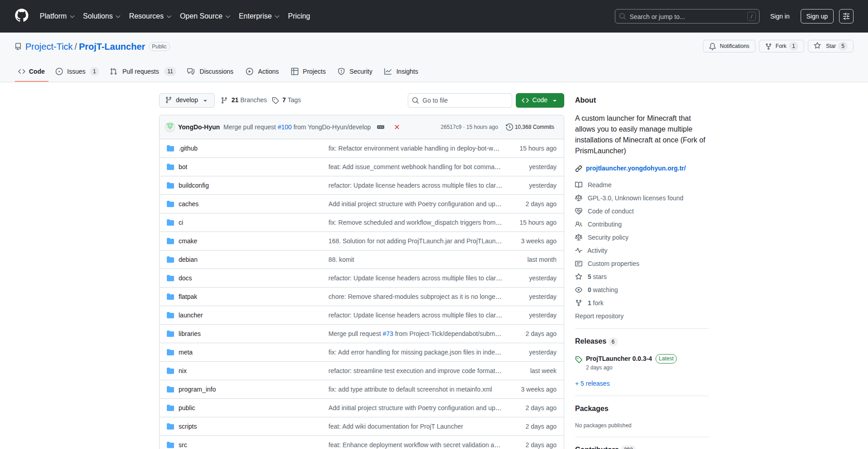Click the failed status X icon
The image size is (868, 449).
[396, 127]
